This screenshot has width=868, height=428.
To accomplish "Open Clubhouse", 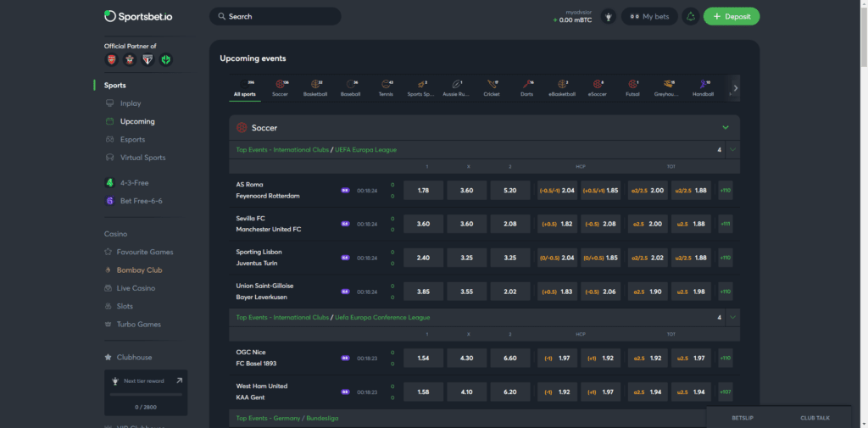I will tap(134, 358).
